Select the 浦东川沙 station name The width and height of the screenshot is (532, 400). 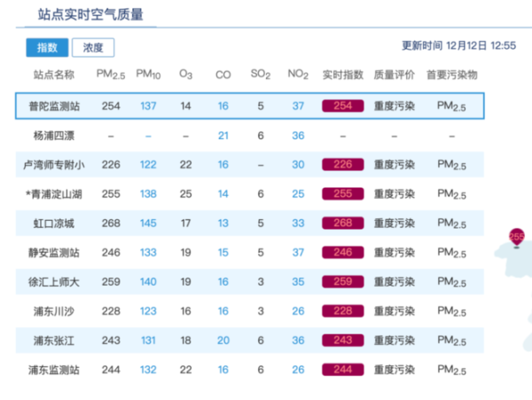(53, 311)
